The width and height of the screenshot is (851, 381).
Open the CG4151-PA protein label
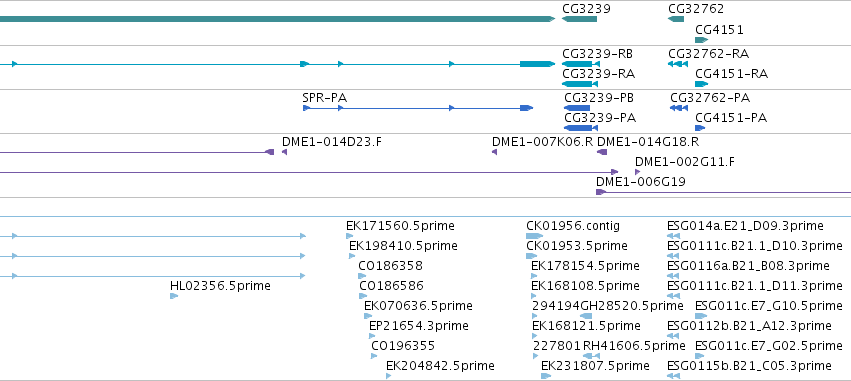[x=731, y=118]
